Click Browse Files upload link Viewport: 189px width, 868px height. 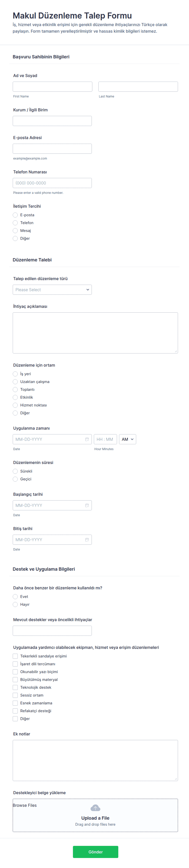25,805
